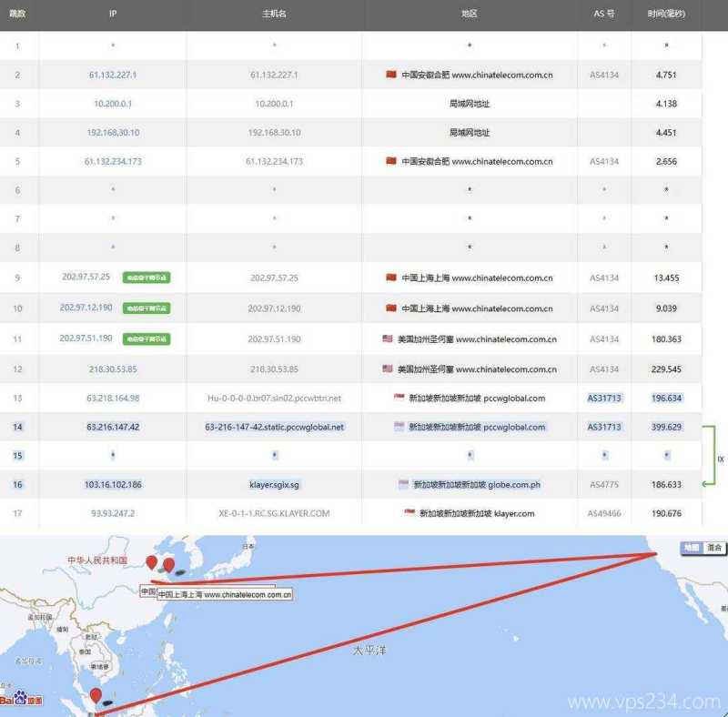Click the green backbone node badge on hop 9
The image size is (728, 717).
coord(146,278)
